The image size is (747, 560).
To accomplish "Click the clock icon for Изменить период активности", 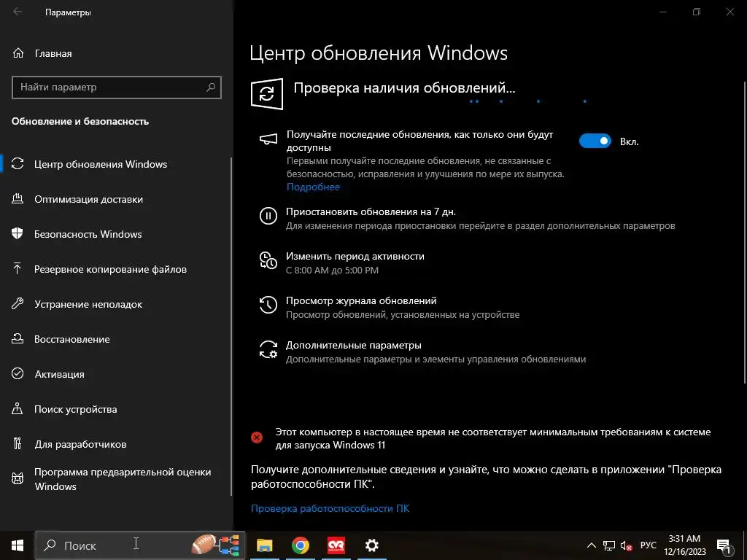I will (268, 260).
